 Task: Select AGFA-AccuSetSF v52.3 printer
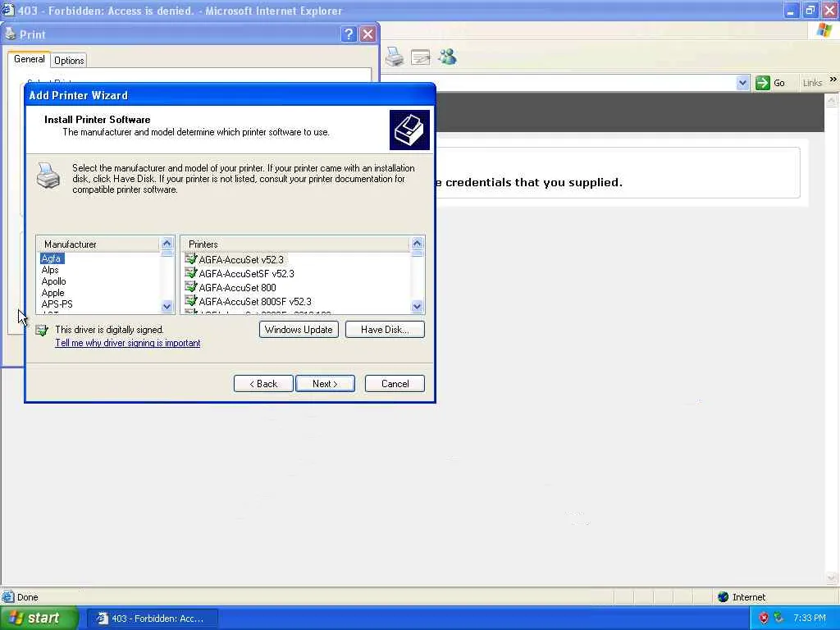click(246, 273)
